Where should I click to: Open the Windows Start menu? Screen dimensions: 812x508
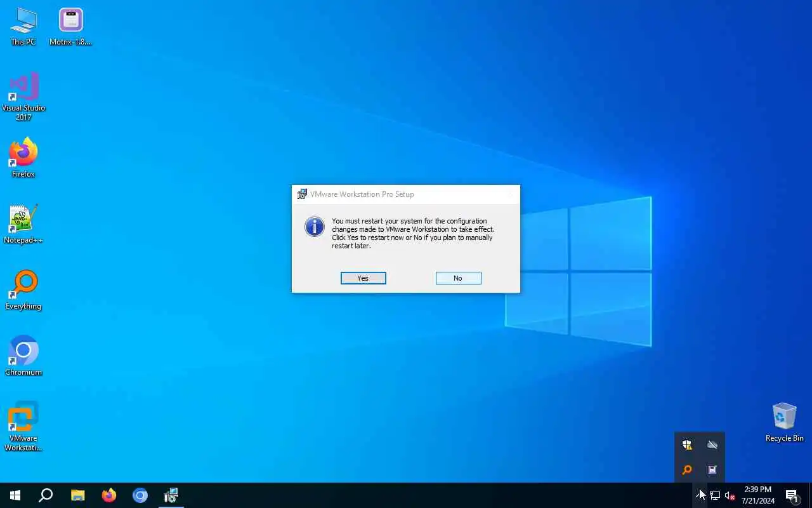[15, 495]
